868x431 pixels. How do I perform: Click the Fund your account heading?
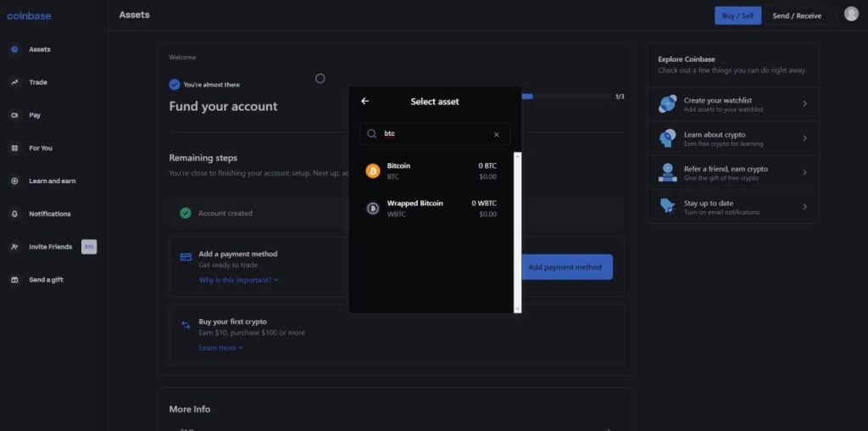[x=223, y=106]
